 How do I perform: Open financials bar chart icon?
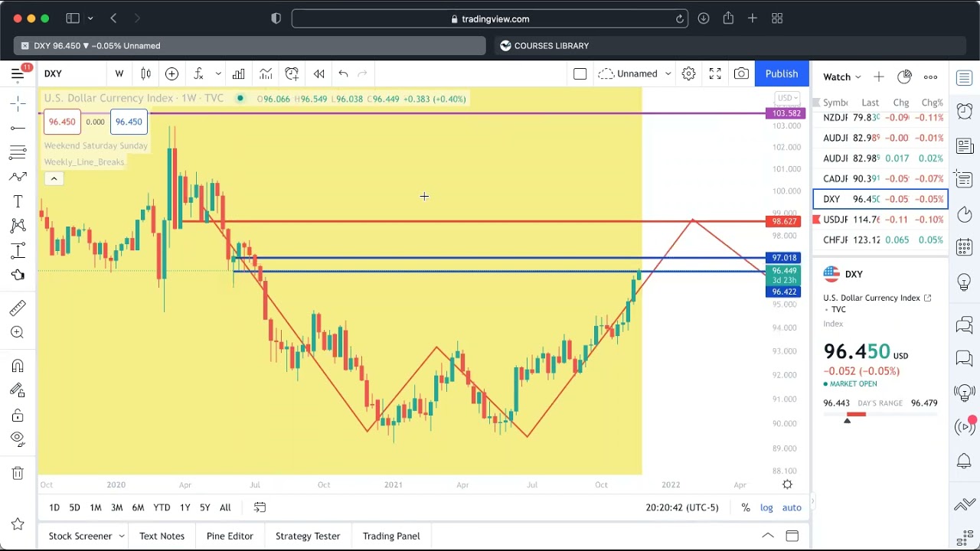[x=239, y=73]
